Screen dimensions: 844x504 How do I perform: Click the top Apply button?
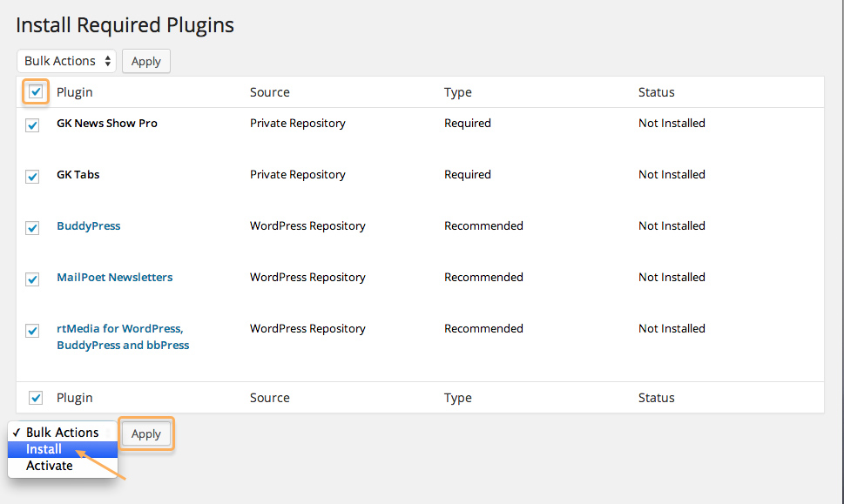(x=145, y=61)
